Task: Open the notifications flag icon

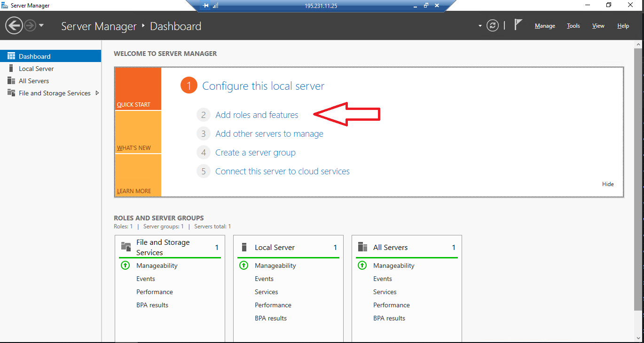Action: [518, 25]
